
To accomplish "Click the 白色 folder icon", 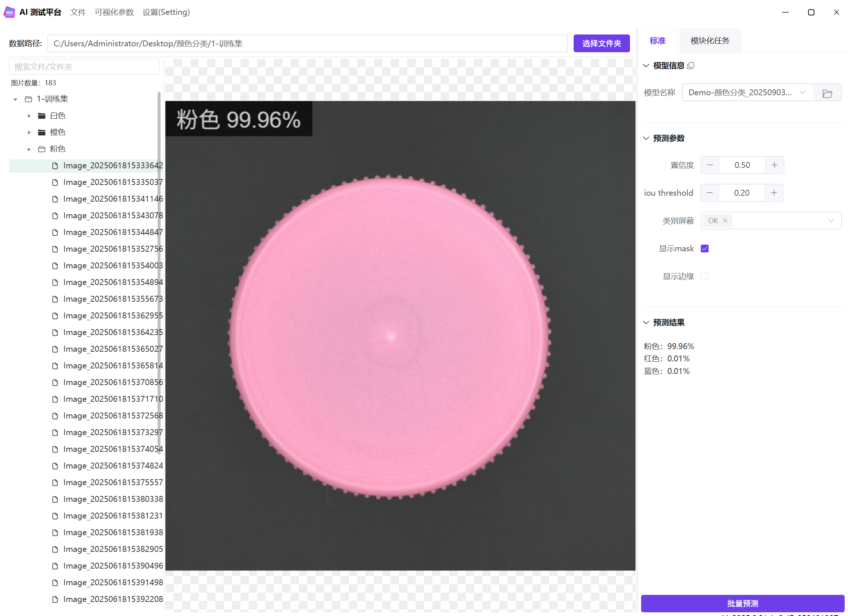I will [x=42, y=116].
